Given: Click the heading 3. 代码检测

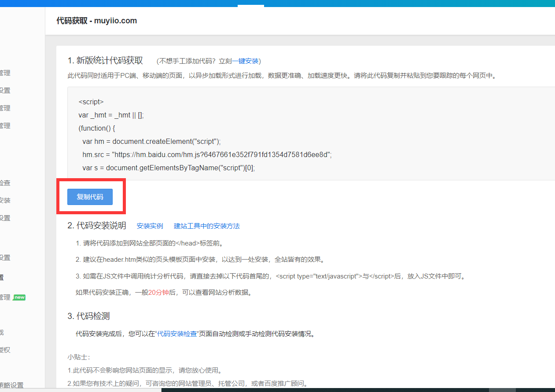Looking at the screenshot, I should (88, 316).
